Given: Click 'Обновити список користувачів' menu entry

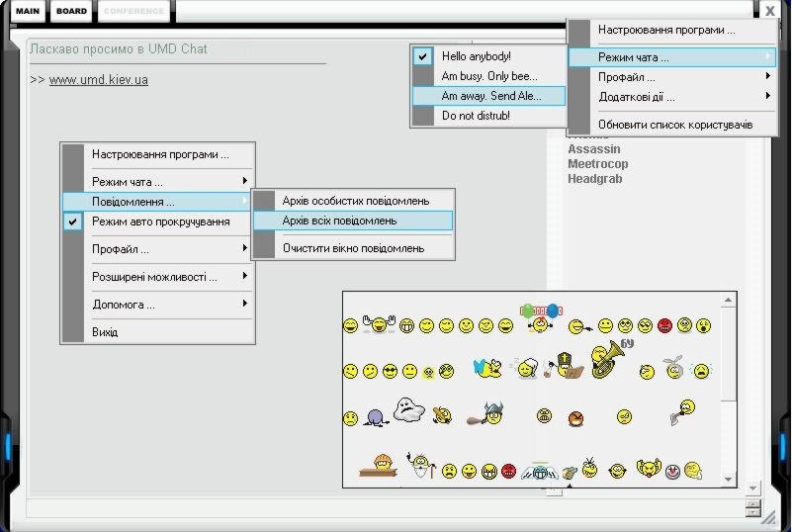Looking at the screenshot, I should coord(674,125).
